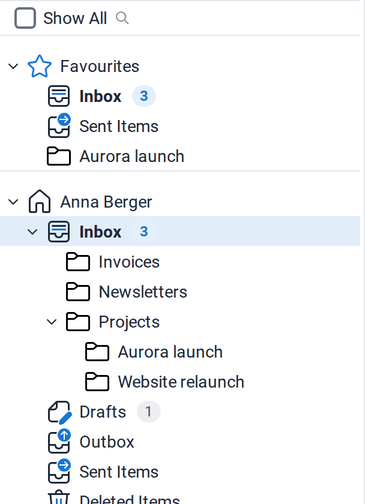Select the Anna Berger account name
This screenshot has height=504, width=365.
(x=106, y=202)
